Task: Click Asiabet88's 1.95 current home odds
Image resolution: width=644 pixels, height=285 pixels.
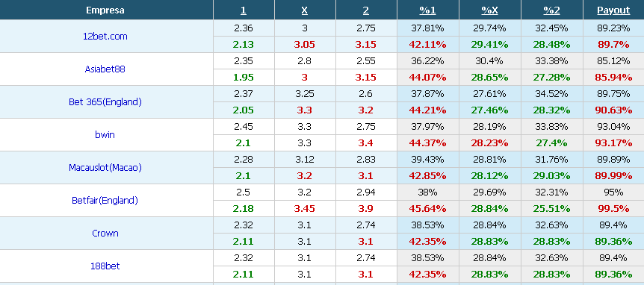Action: (244, 78)
